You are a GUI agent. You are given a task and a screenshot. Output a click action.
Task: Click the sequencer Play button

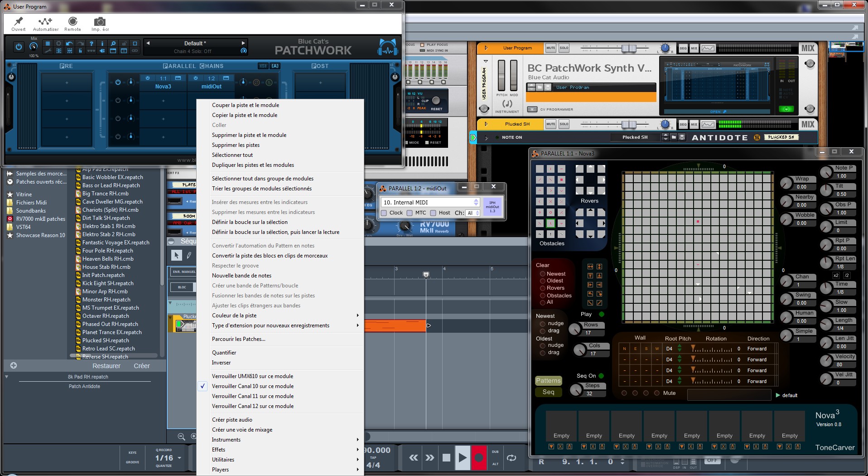click(x=462, y=457)
